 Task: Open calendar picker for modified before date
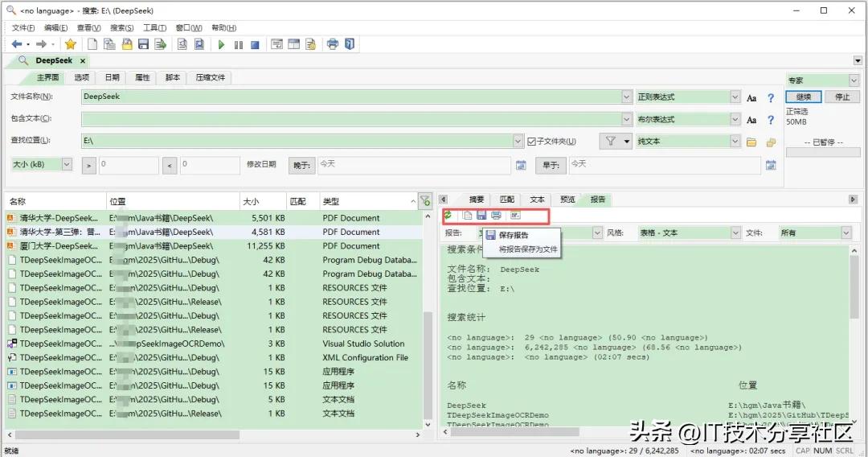click(771, 165)
